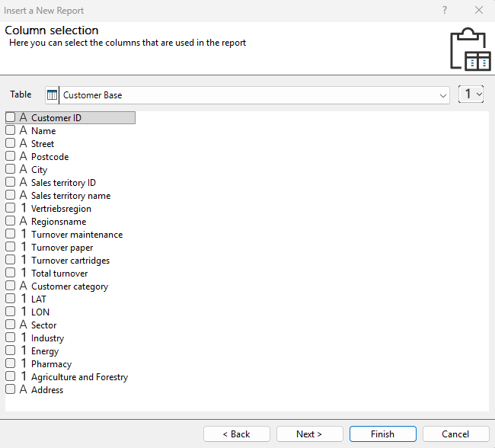
Task: Select the Industry label
Action: 47,338
